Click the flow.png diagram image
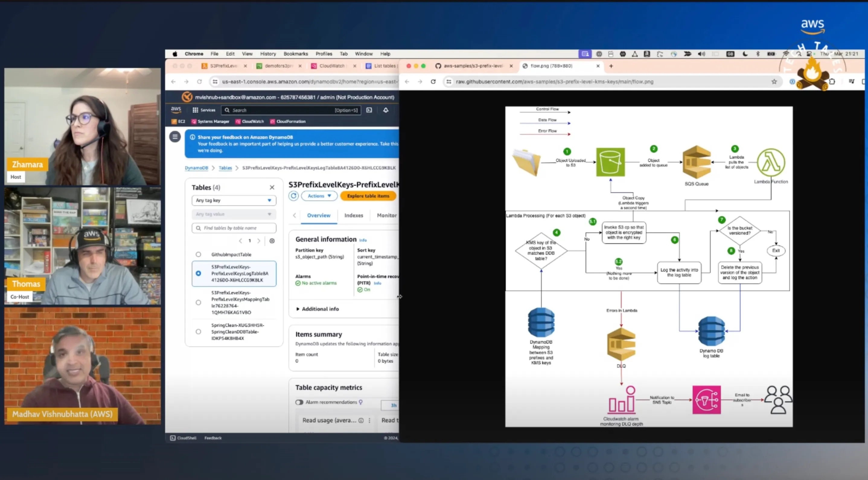 [649, 267]
